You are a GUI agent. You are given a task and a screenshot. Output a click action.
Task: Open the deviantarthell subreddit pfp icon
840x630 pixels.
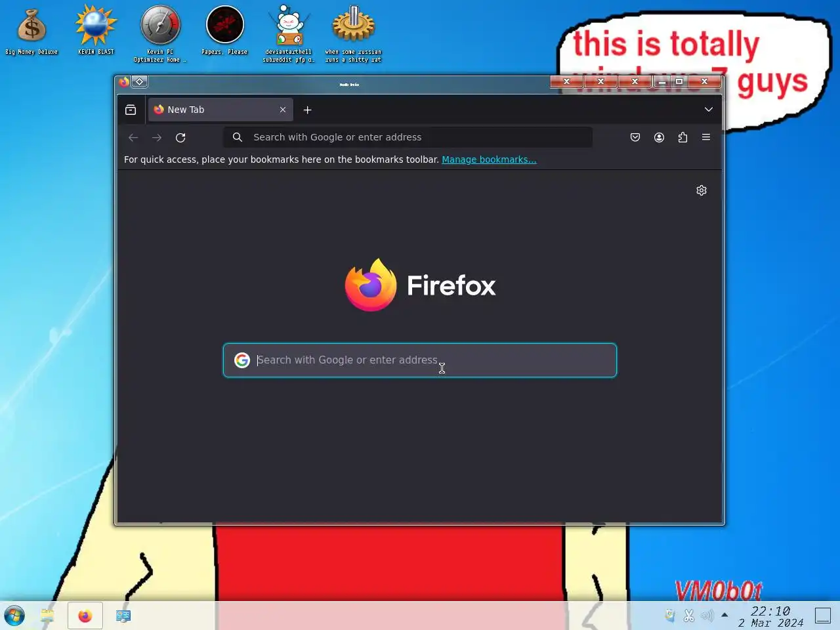(289, 34)
